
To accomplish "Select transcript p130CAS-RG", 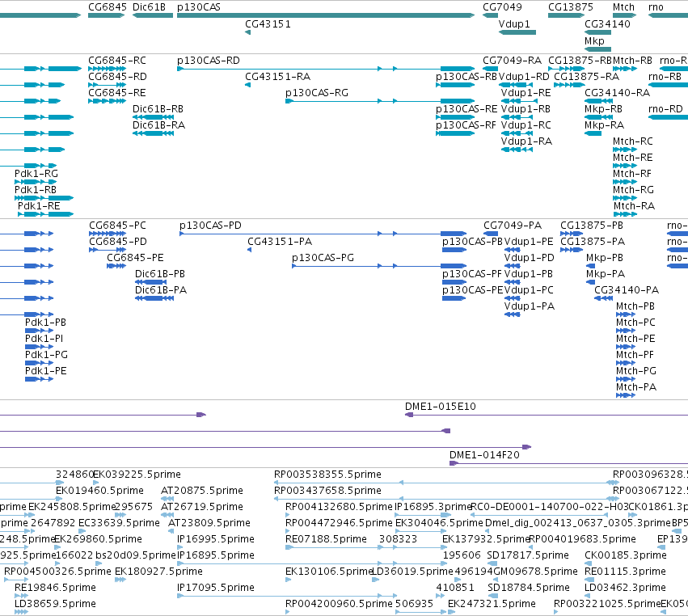I will [x=380, y=101].
